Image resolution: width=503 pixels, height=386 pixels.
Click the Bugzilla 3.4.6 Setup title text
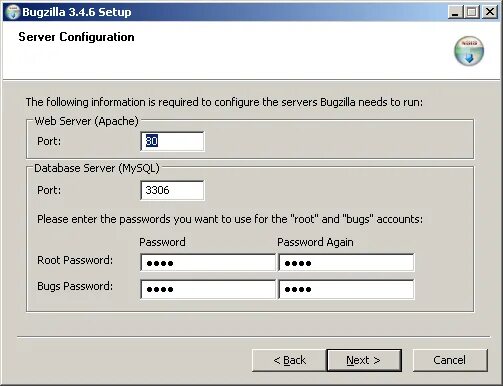77,12
